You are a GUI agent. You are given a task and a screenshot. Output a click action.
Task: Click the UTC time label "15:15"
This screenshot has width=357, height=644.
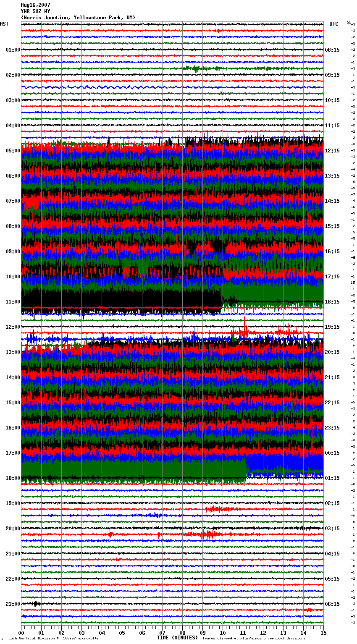tap(332, 226)
